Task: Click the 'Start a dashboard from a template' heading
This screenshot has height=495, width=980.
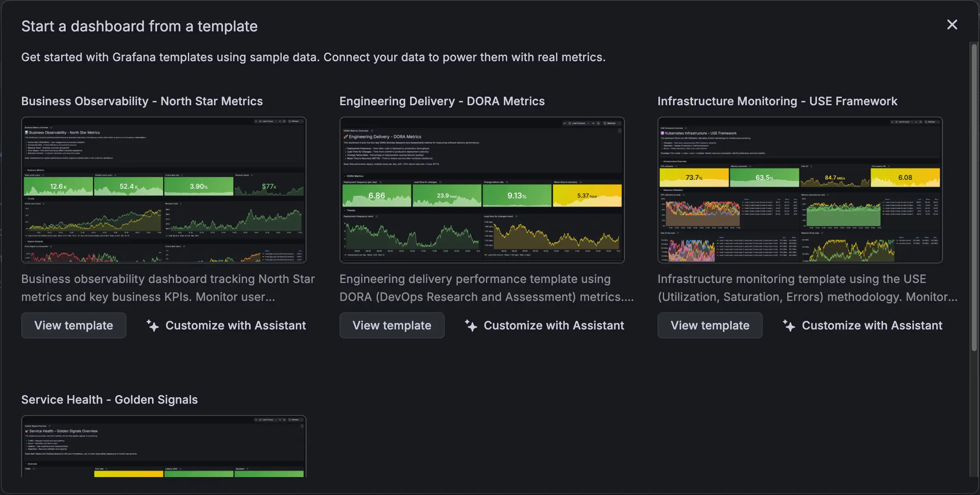Action: 139,27
